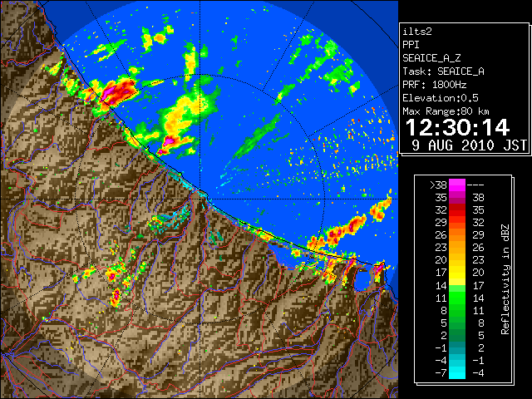Select the Elevation:0.5 line
This screenshot has width=532, height=399.
point(441,98)
